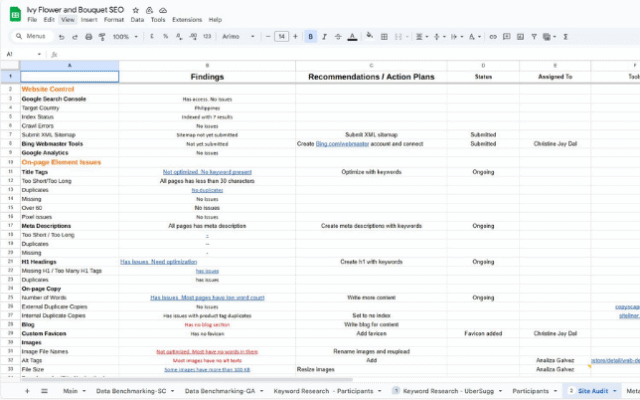The image size is (640, 400).
Task: Open the 100% zoom dropdown
Action: (x=126, y=36)
